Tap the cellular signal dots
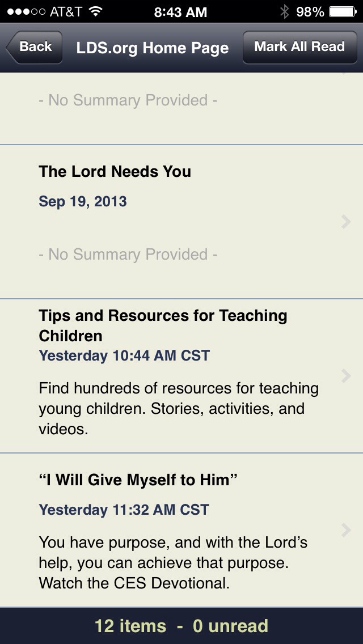Screen dimensions: 363x644 [x=26, y=11]
